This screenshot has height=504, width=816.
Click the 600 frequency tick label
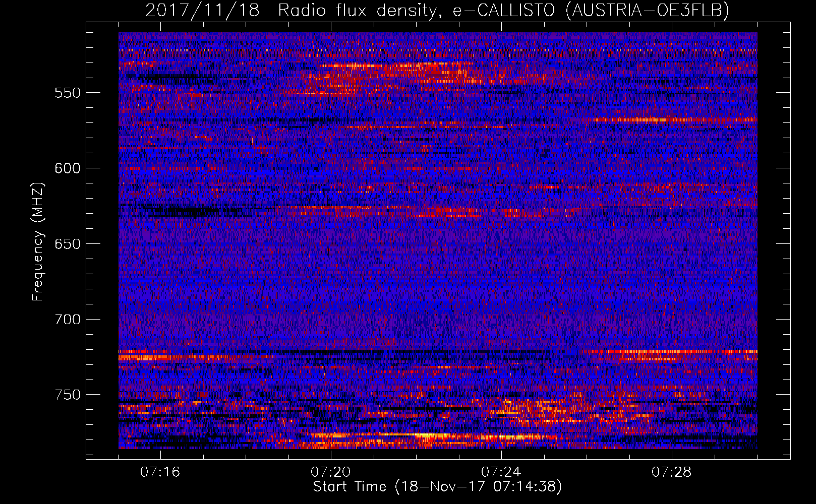[68, 168]
